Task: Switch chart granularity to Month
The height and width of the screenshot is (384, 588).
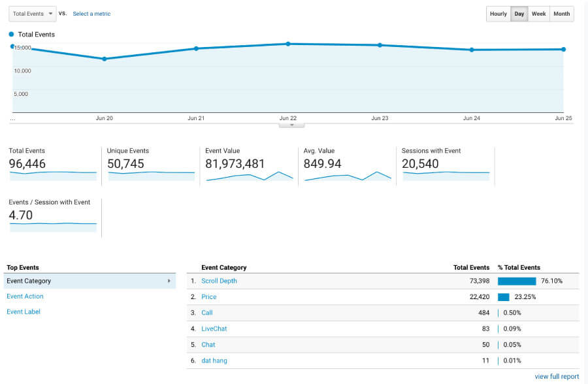Action: [x=562, y=14]
